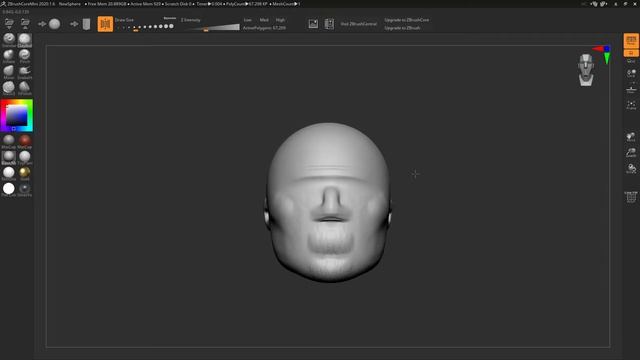Apply the Gold material
The height and width of the screenshot is (360, 640).
pyautogui.click(x=24, y=173)
